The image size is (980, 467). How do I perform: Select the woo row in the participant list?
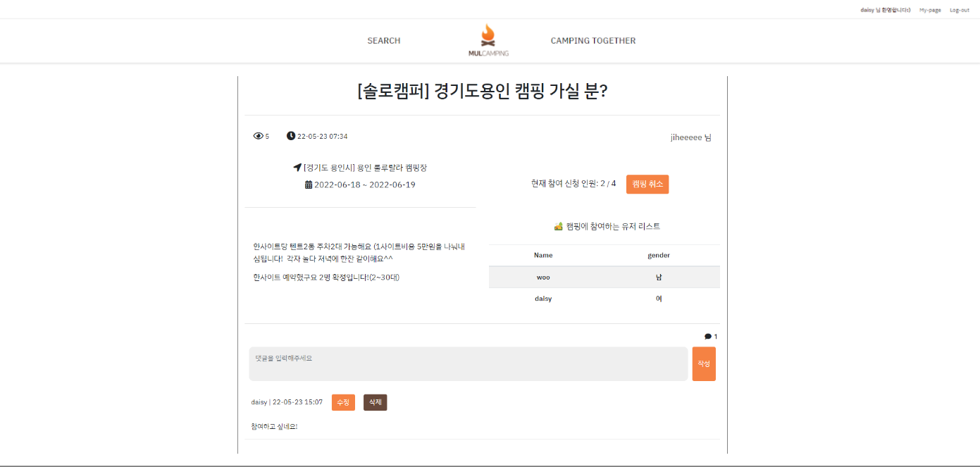click(x=604, y=277)
